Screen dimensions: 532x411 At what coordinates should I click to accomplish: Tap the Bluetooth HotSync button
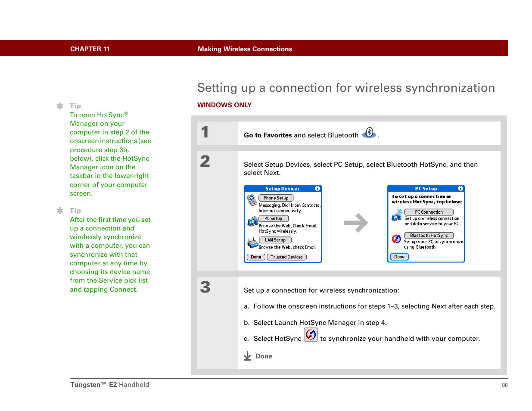429,236
